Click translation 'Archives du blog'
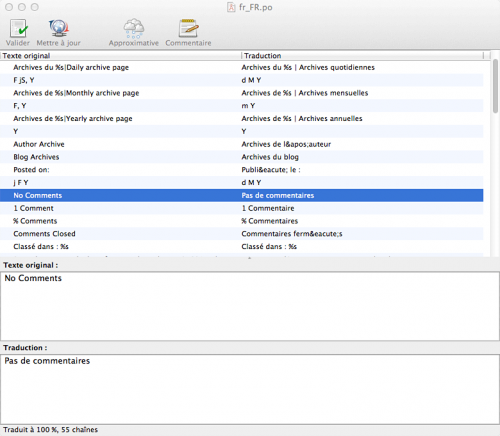Image resolution: width=500 pixels, height=436 pixels. coord(270,157)
